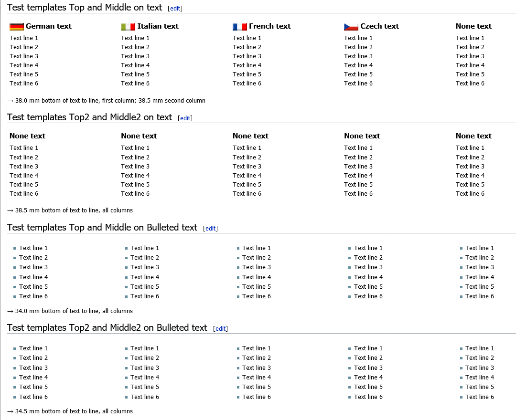
Task: Click the 'German text' column heading
Action: tap(49, 26)
